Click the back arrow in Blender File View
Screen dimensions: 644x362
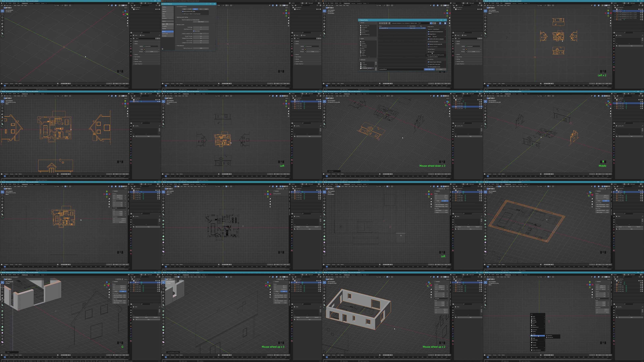[x=380, y=23]
